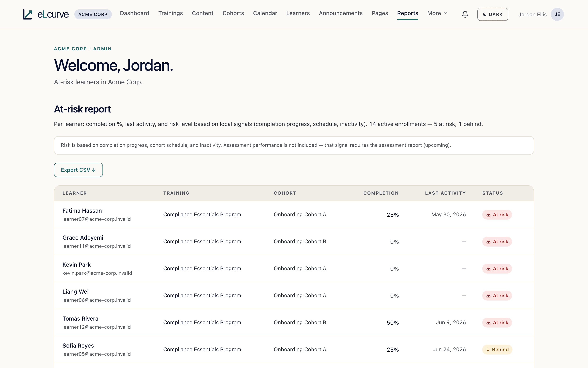
Task: Click At risk badge for Tomás Rivera
Action: click(497, 323)
